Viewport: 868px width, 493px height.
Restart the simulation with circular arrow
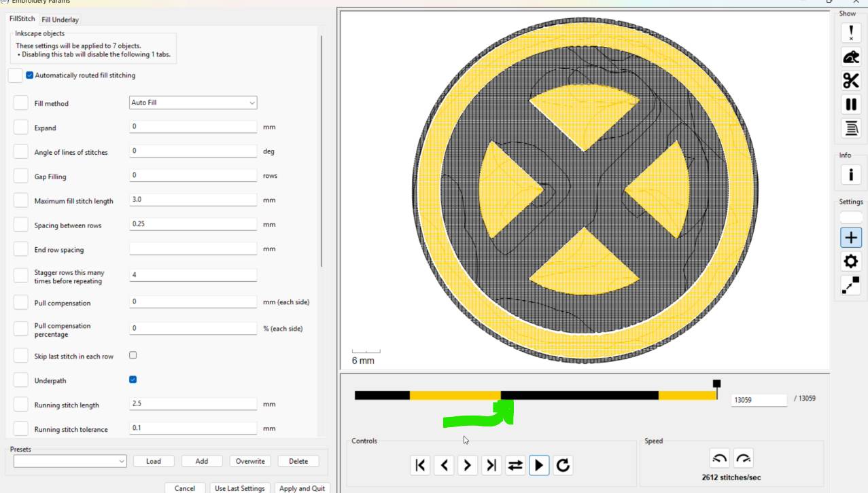563,465
